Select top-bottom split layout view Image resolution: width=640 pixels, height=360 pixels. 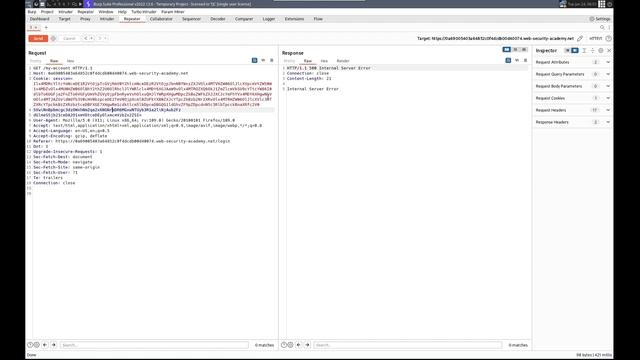tap(516, 50)
